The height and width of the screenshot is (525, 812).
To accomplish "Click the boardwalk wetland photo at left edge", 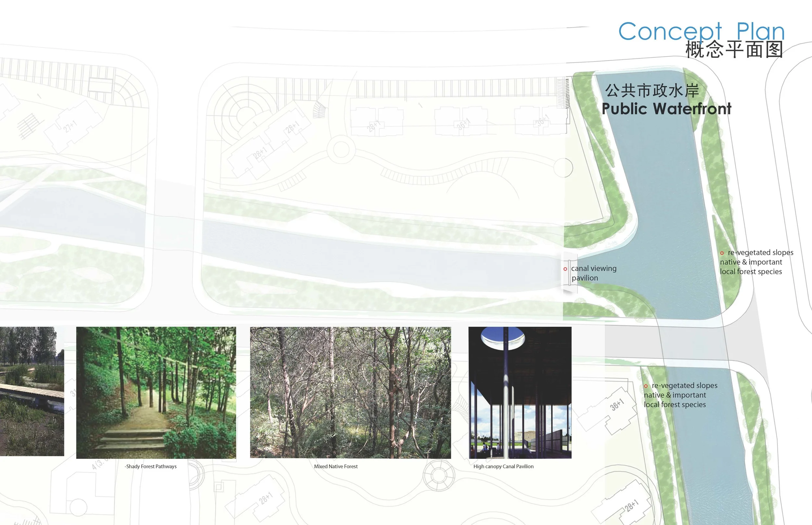I will [32, 391].
